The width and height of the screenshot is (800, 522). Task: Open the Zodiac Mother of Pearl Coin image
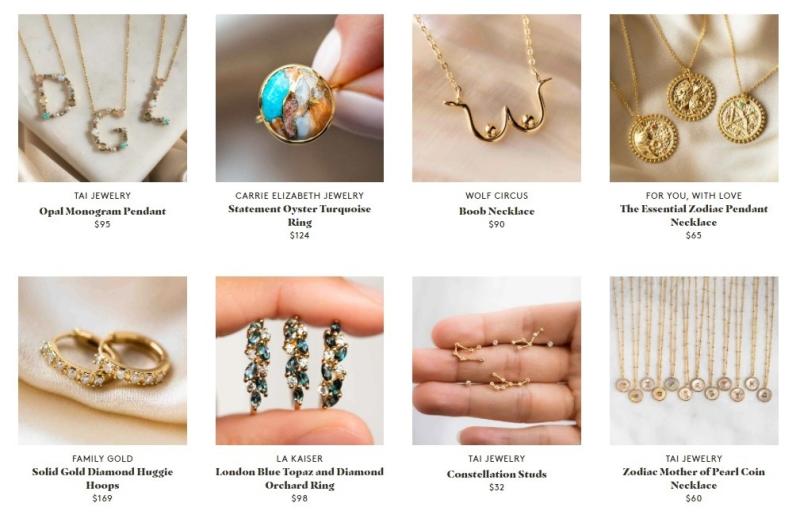(694, 361)
